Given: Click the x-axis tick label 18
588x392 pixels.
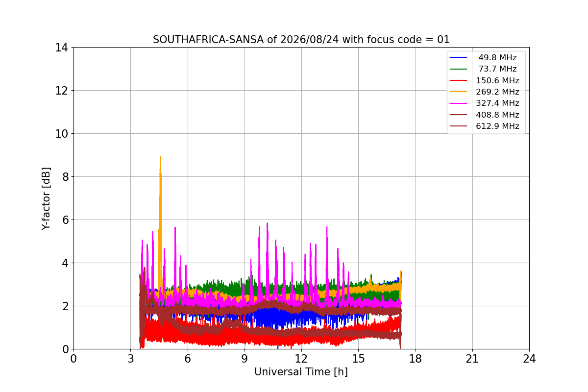Looking at the screenshot, I should (x=415, y=359).
